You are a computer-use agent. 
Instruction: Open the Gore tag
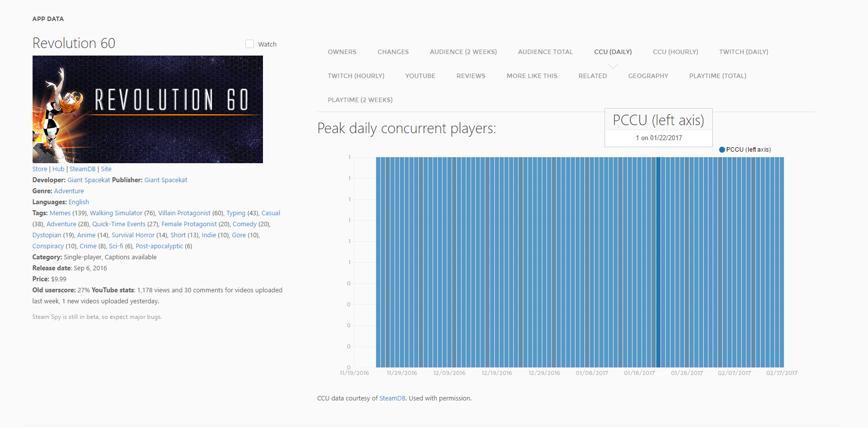(239, 235)
